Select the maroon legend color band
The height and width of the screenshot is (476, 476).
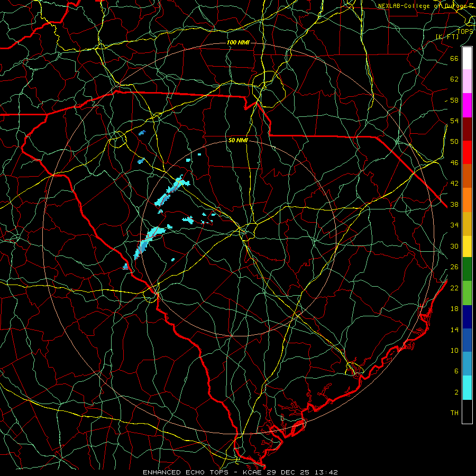(467, 129)
